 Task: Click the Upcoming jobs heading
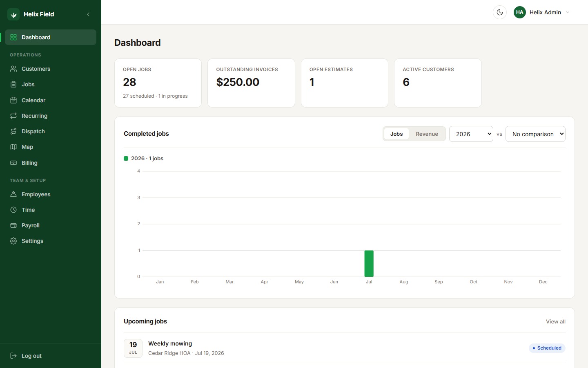(145, 321)
